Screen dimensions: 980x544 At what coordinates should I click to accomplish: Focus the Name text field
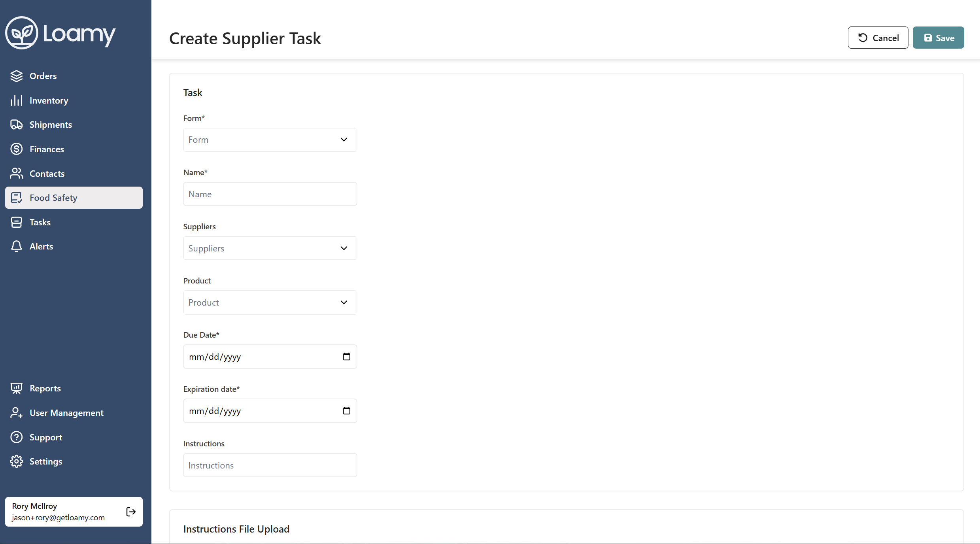tap(270, 194)
